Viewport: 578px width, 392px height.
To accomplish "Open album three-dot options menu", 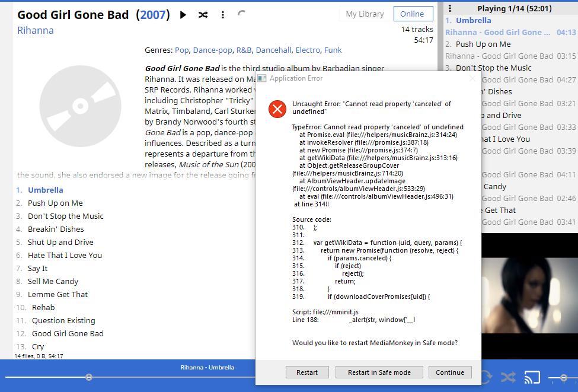I will tap(223, 15).
